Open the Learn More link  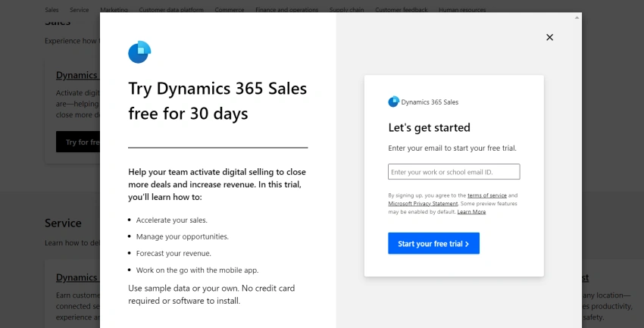(x=471, y=212)
